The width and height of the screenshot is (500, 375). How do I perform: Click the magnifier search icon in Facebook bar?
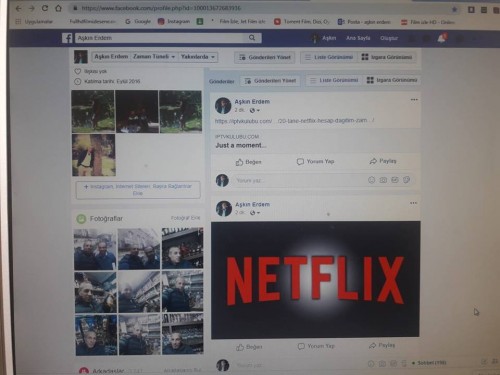pos(252,38)
